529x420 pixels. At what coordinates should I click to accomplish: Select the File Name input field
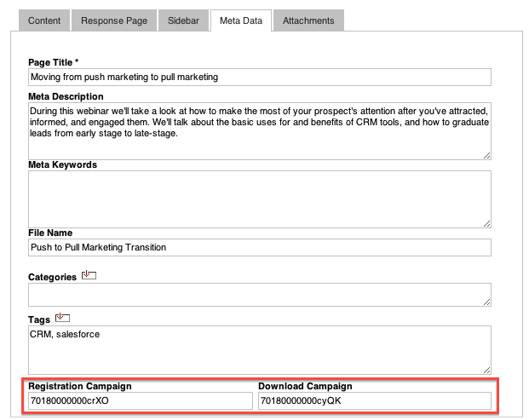pyautogui.click(x=260, y=248)
